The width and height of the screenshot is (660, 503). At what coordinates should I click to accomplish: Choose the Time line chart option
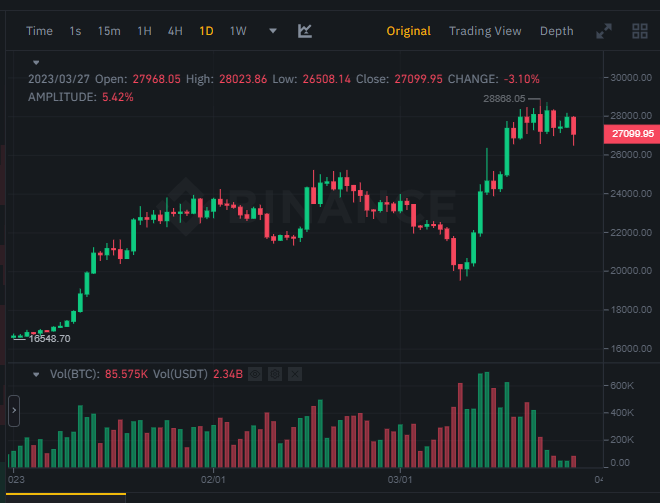(x=39, y=31)
